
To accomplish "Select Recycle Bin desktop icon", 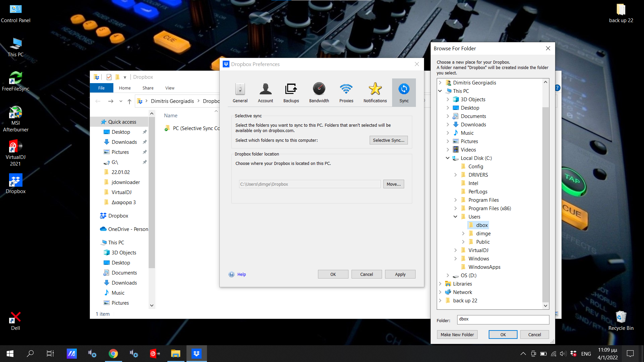I will coord(621,321).
